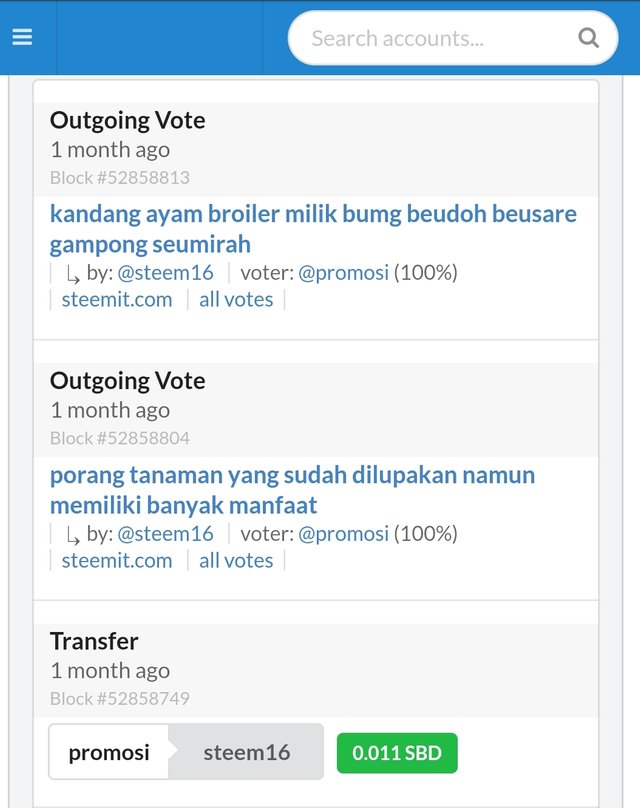This screenshot has height=808, width=640.
Task: Click Block #52858749 in Transfer card
Action: click(x=120, y=698)
